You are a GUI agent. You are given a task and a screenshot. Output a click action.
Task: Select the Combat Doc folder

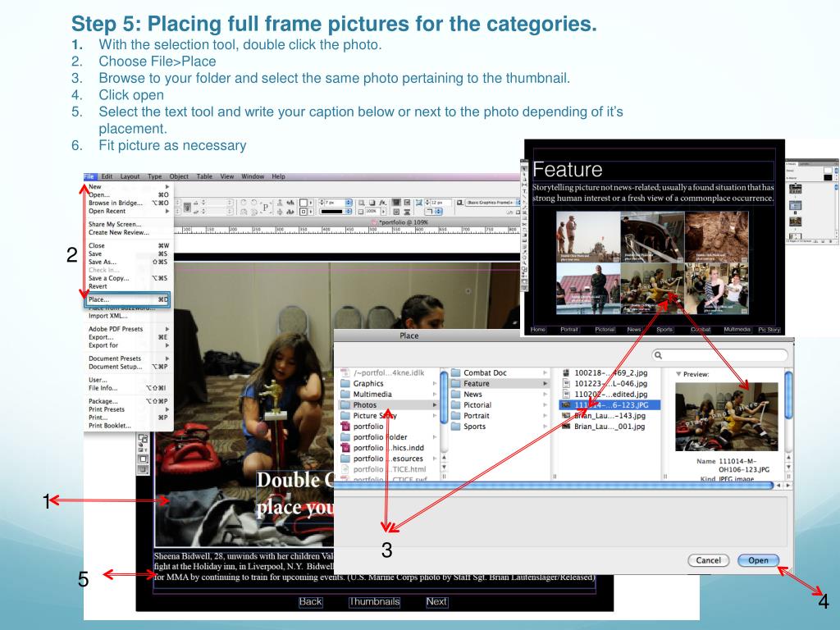tap(499, 373)
